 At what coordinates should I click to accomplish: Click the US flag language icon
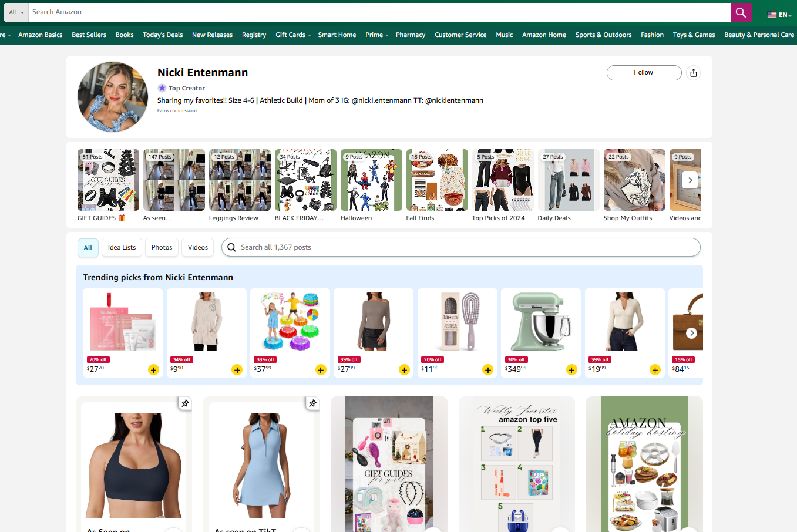click(772, 15)
